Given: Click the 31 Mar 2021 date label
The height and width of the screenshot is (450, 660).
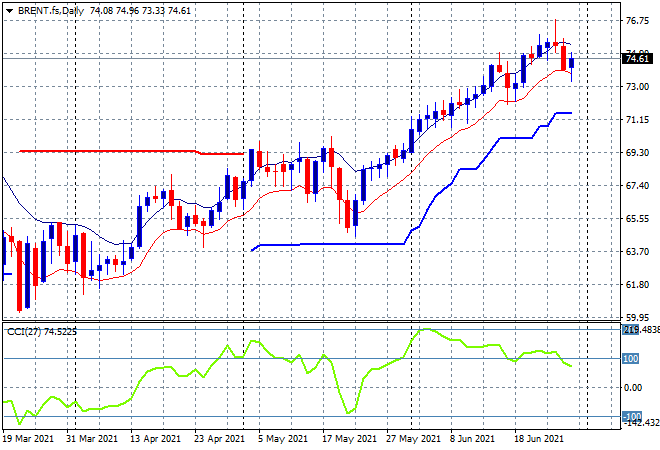Looking at the screenshot, I should click(x=91, y=439).
